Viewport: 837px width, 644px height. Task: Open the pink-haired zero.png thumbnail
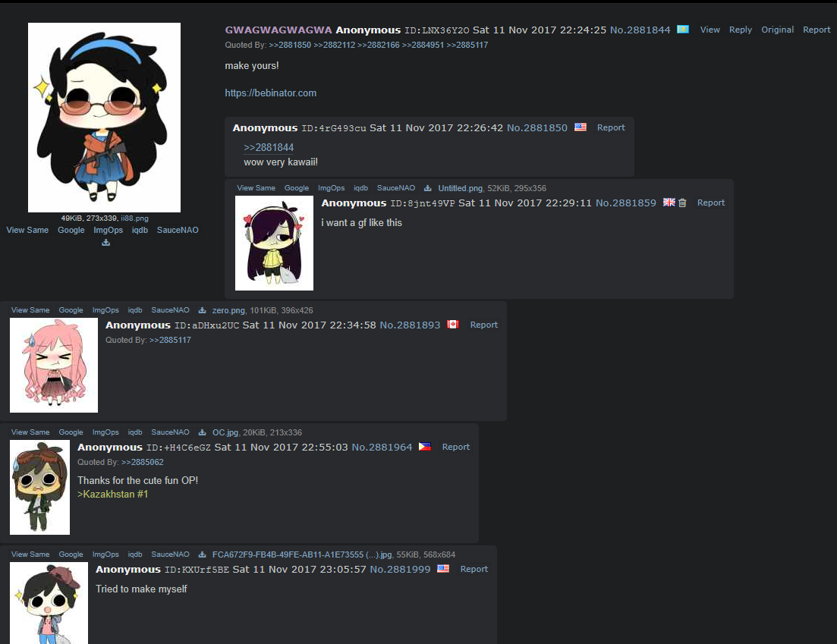click(x=54, y=365)
